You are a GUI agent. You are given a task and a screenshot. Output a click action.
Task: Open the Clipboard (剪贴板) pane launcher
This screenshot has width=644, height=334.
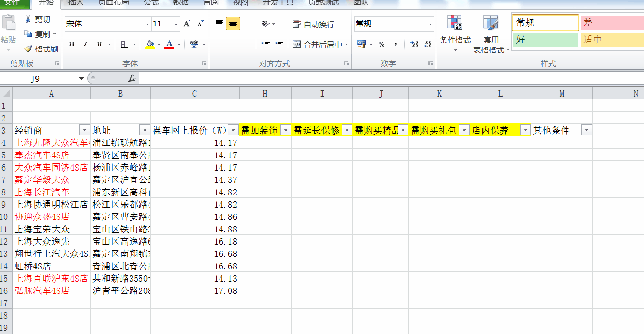pyautogui.click(x=57, y=63)
